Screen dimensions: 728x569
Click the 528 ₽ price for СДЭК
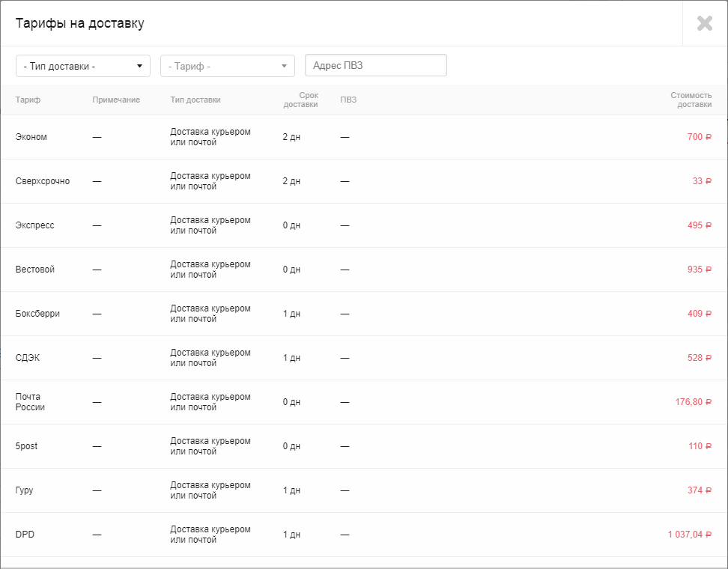coord(700,358)
